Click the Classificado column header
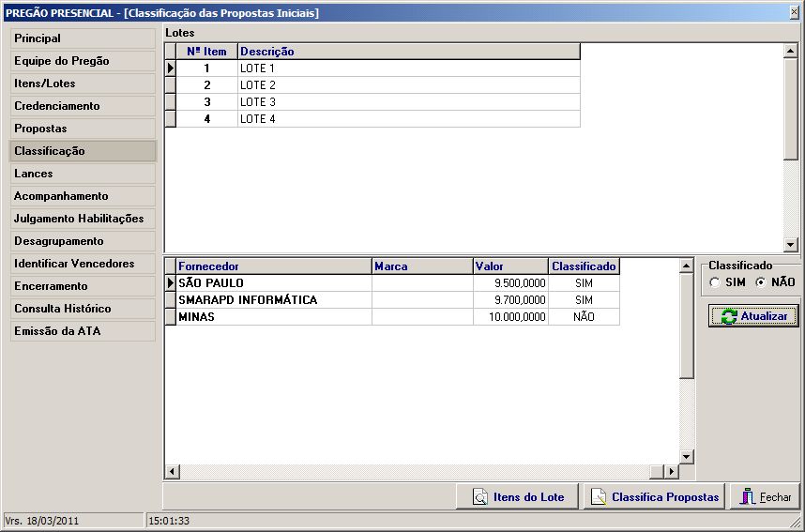Screen dimensions: 805x532 click(585, 266)
